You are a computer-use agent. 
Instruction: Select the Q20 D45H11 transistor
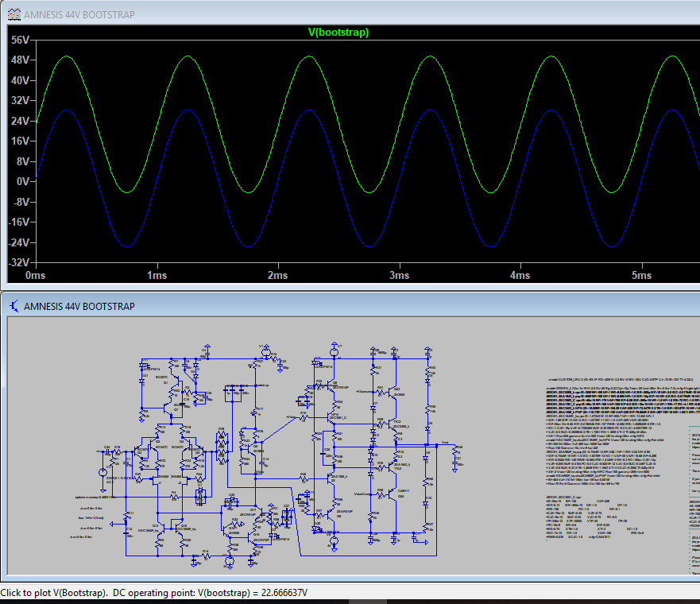pos(393,494)
